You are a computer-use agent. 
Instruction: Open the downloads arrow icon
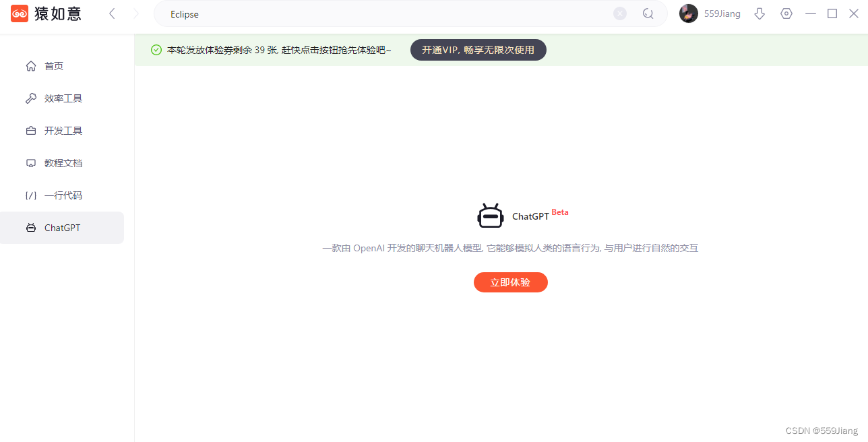[759, 13]
